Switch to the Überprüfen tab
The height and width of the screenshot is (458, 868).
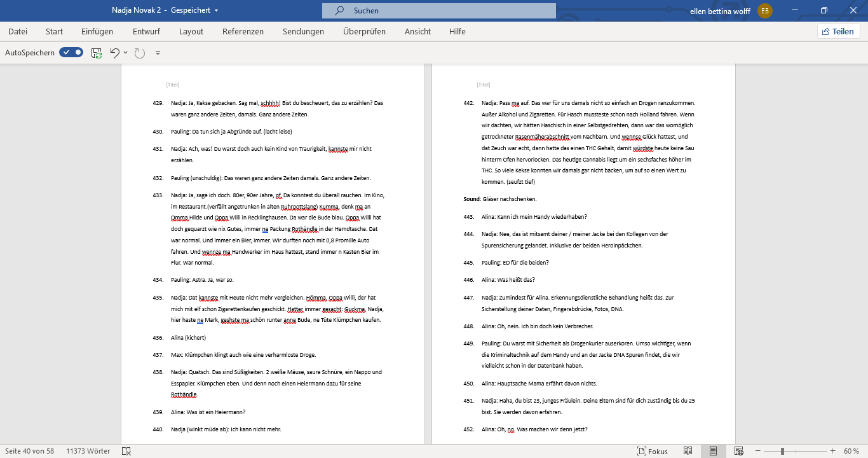[x=364, y=31]
